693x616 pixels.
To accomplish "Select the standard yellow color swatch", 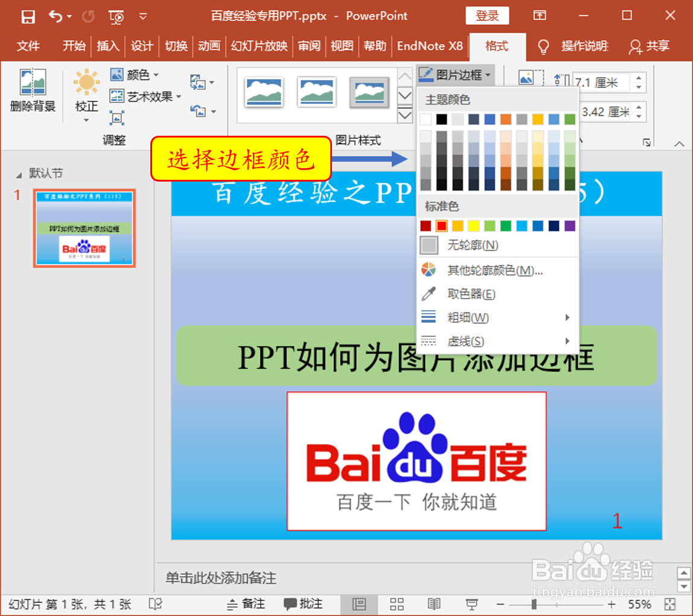I will pyautogui.click(x=473, y=226).
